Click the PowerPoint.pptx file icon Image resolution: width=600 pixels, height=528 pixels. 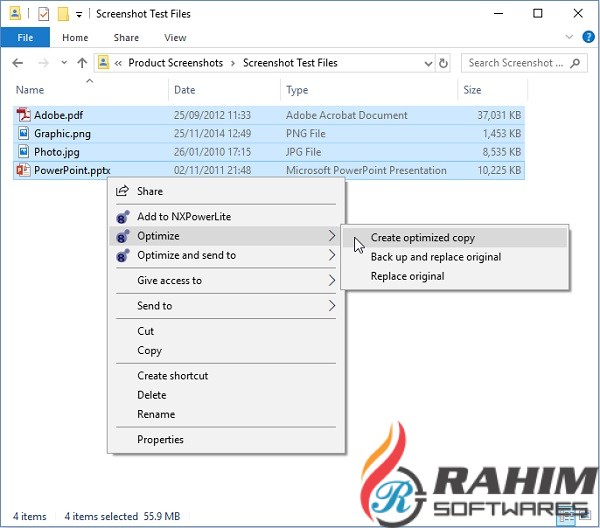[23, 170]
